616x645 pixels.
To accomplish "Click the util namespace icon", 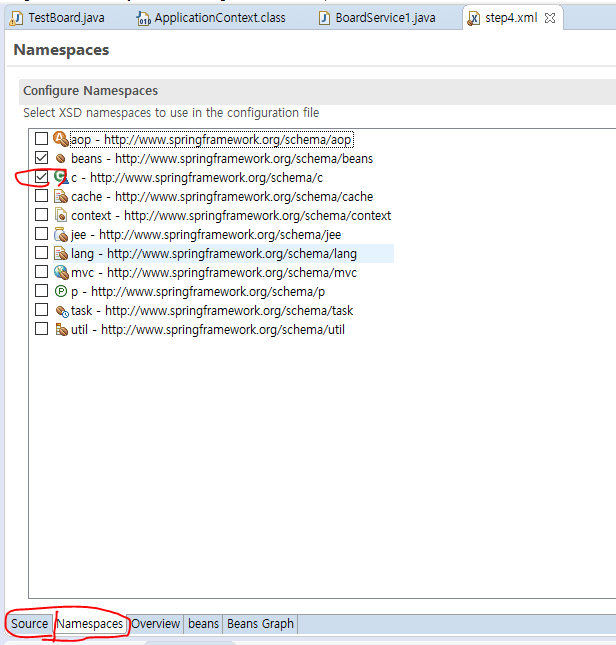I will pyautogui.click(x=61, y=329).
